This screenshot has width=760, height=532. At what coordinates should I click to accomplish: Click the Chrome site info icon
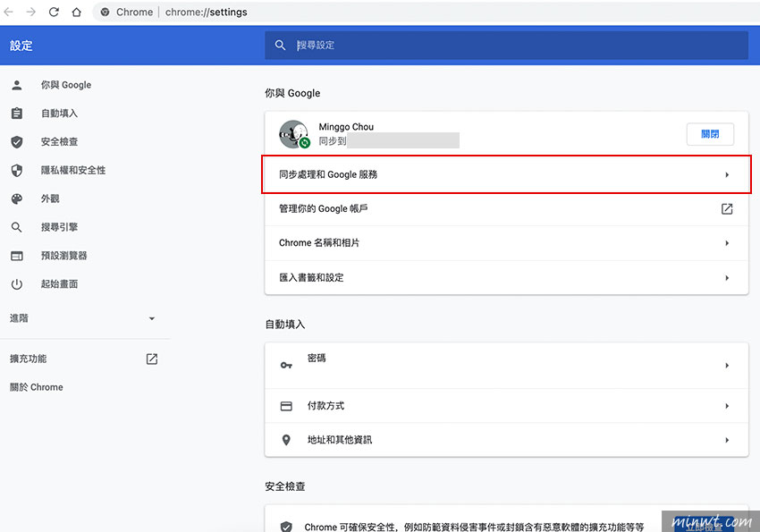105,13
